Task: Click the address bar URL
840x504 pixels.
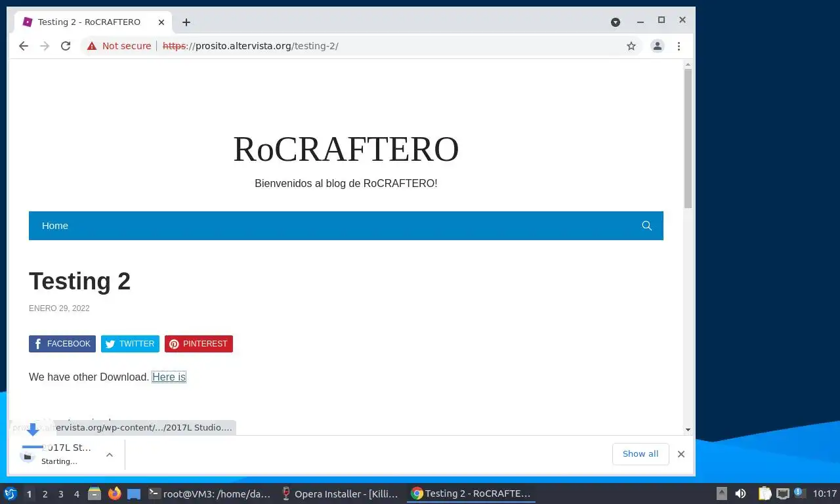Action: 251,46
